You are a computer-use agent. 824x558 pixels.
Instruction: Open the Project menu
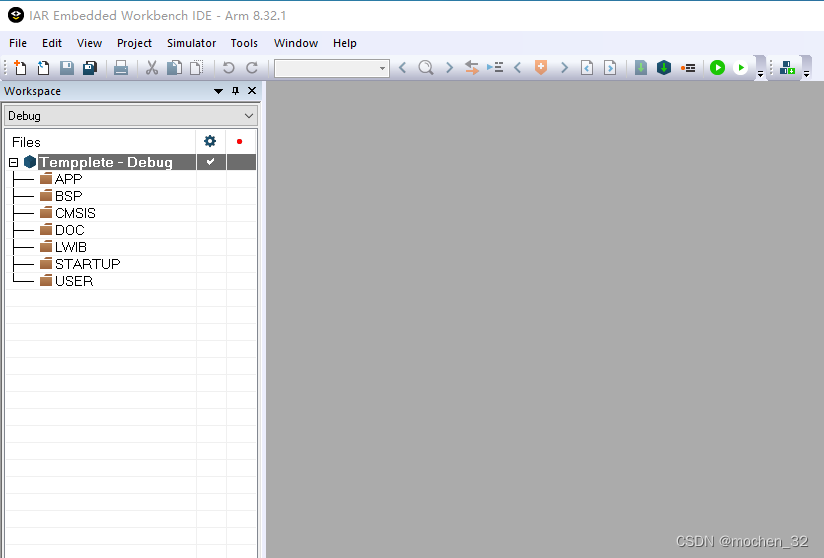coord(134,43)
